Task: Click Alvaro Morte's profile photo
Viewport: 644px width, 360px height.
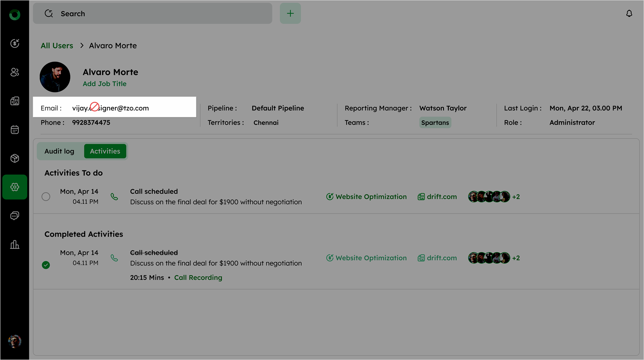Action: click(x=55, y=77)
